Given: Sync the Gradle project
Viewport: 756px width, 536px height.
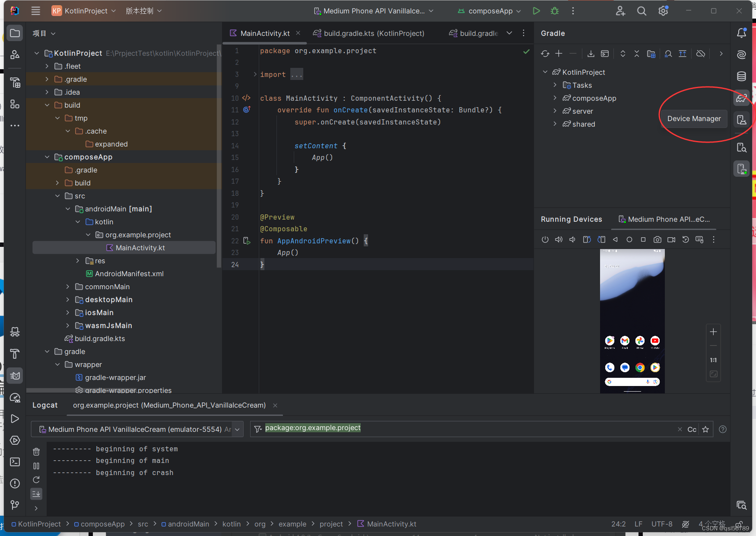Looking at the screenshot, I should pyautogui.click(x=545, y=54).
